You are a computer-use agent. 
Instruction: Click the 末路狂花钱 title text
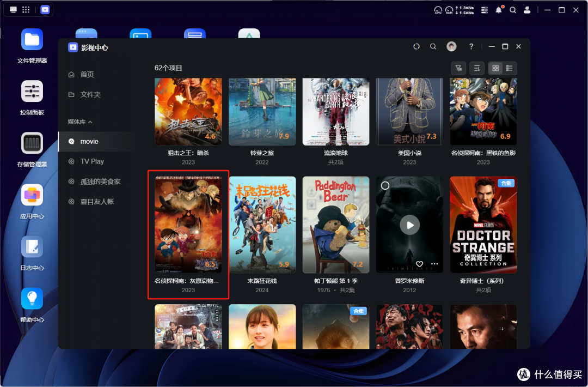(262, 281)
